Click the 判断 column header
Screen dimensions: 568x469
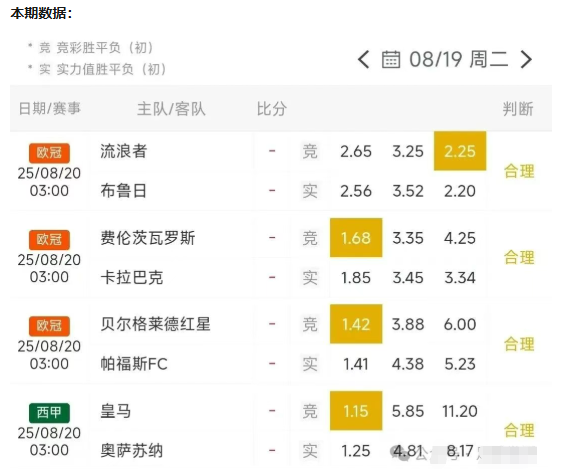pos(518,109)
